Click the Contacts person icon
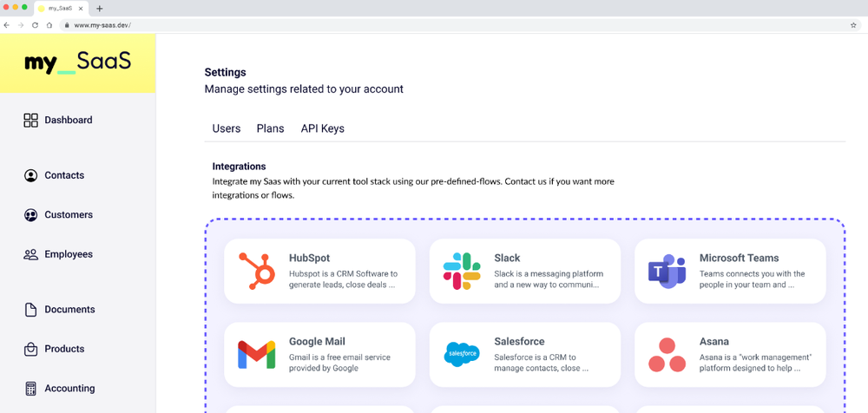 tap(30, 175)
